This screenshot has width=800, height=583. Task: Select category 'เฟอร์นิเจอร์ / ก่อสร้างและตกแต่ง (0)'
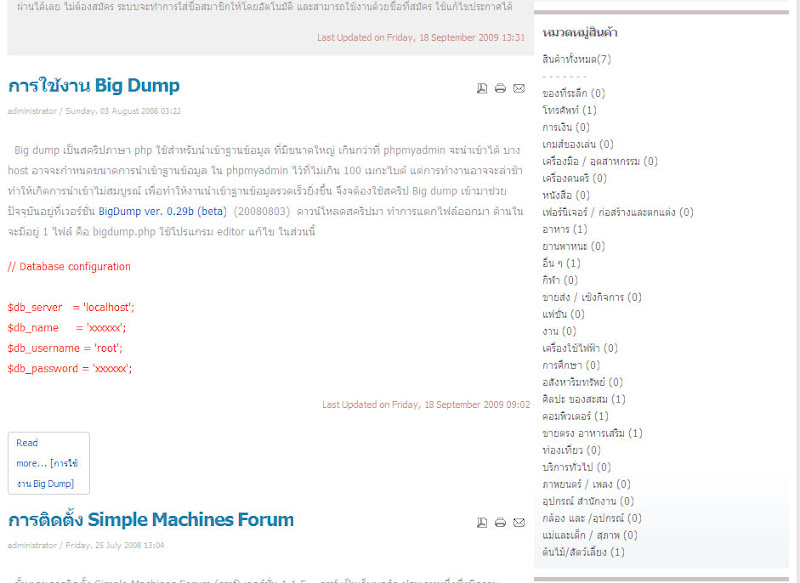617,212
